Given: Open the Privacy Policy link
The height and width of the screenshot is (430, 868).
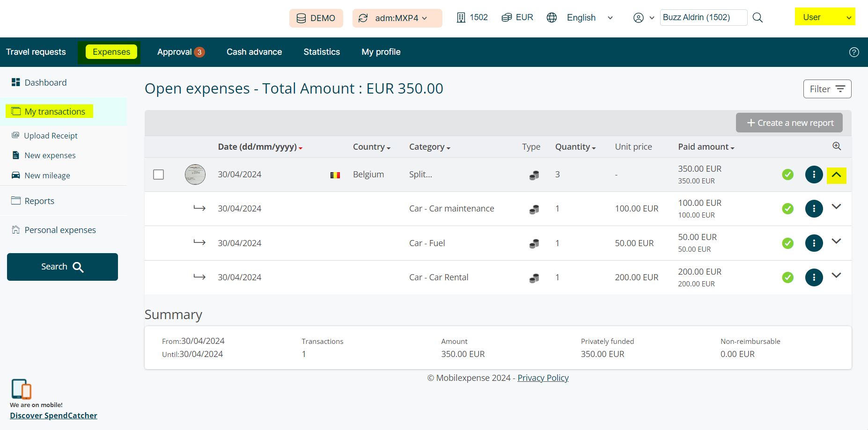Looking at the screenshot, I should coord(543,378).
